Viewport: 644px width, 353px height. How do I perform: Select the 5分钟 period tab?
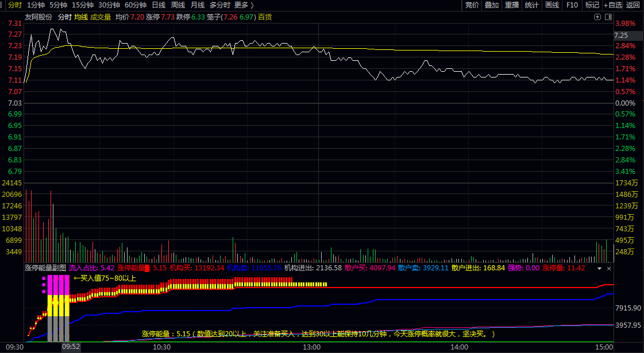point(58,5)
